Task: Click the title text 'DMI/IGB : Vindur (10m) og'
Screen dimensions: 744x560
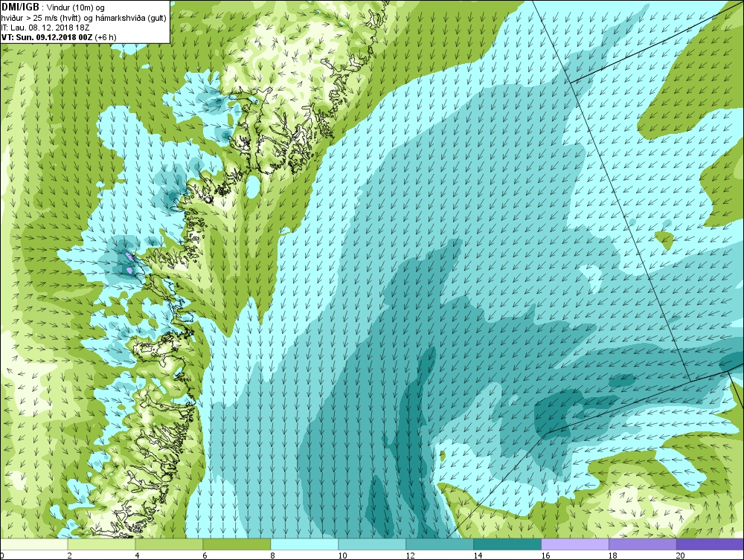Action: coord(53,7)
